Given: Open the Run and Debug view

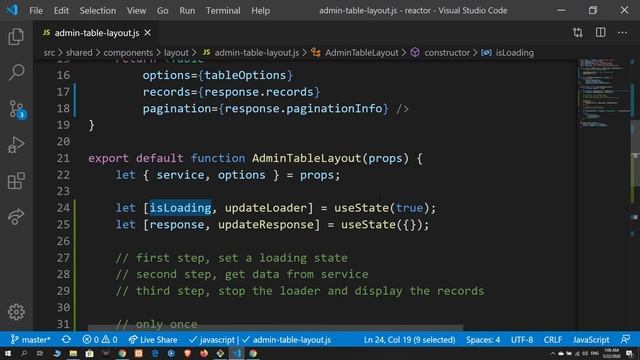Looking at the screenshot, I should tap(16, 144).
